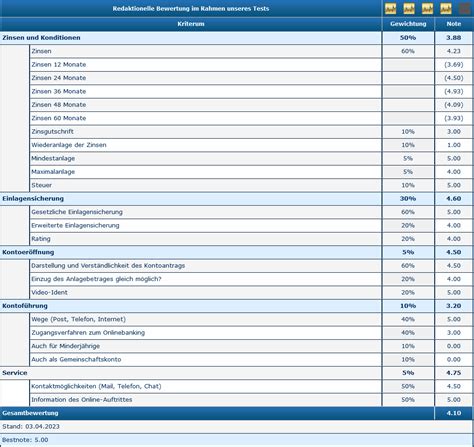Viewport: 474px width, 447px height.
Task: Click the 0.00 note for Auch für Minderjährige
Action: pyautogui.click(x=454, y=346)
